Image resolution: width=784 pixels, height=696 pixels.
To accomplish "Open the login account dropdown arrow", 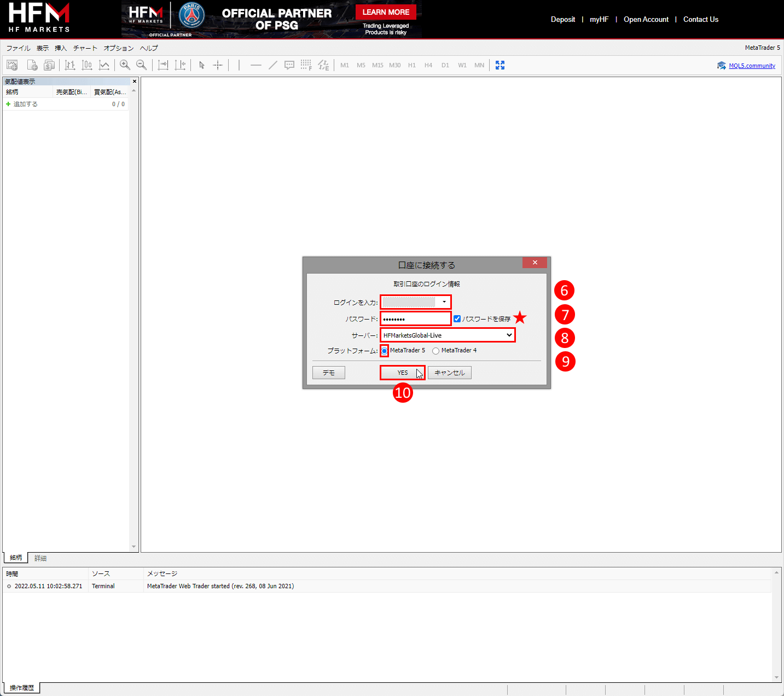I will tap(444, 302).
